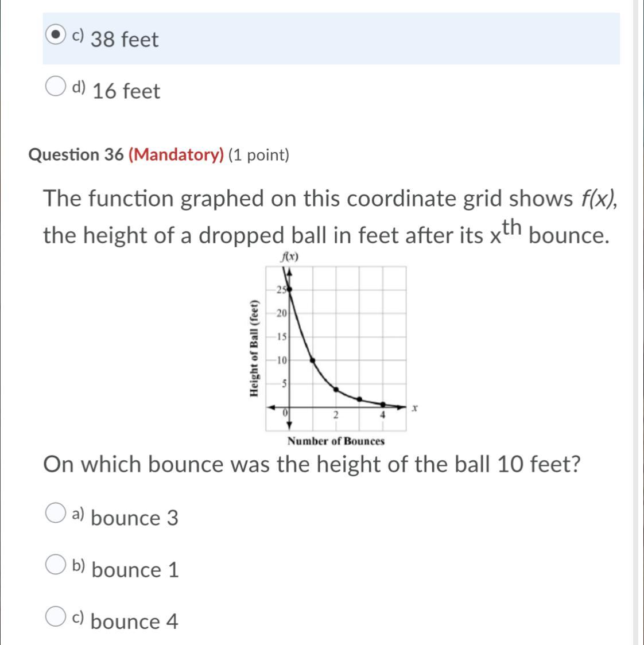Screen dimensions: 644x645
Task: Select radio button for 'bounce 3'
Action: click(56, 514)
